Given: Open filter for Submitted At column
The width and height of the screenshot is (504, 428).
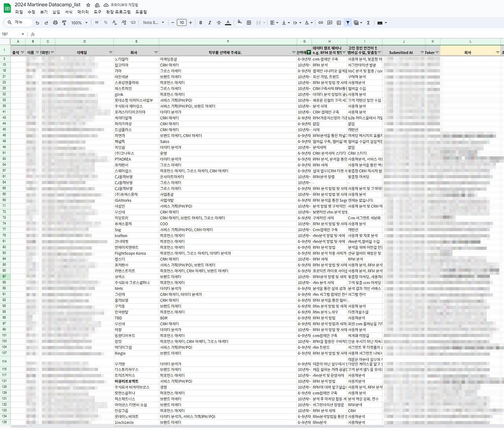Looking at the screenshot, I should (x=422, y=52).
